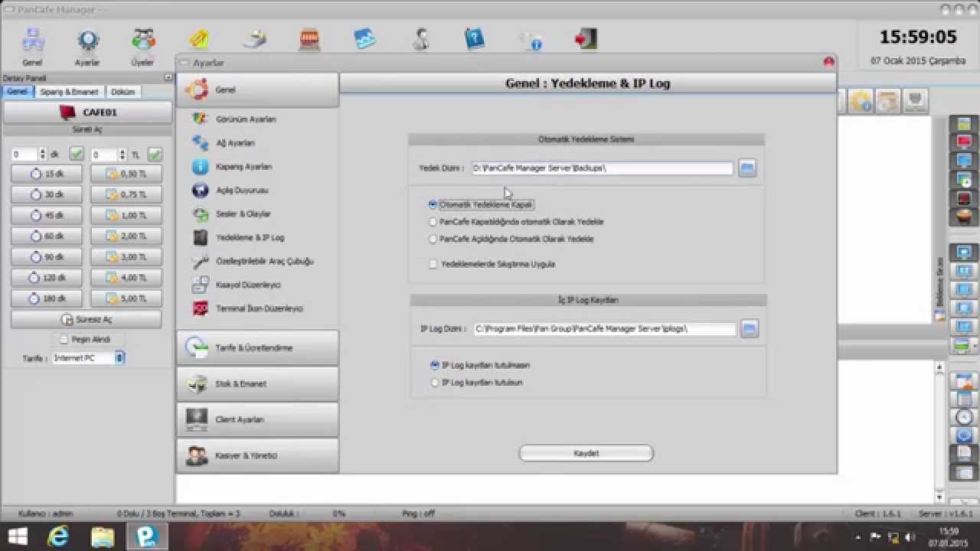The height and width of the screenshot is (551, 980).
Task: Click the blue chart toolbar icon
Action: coord(364,38)
